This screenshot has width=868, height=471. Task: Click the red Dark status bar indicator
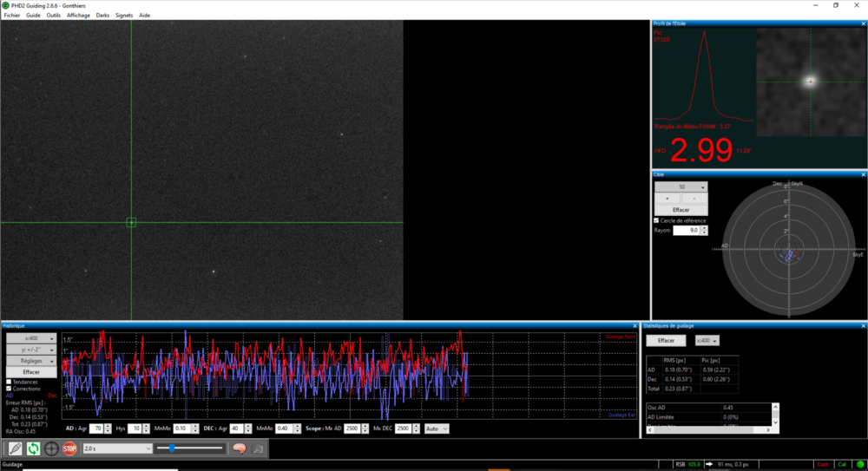[823, 464]
